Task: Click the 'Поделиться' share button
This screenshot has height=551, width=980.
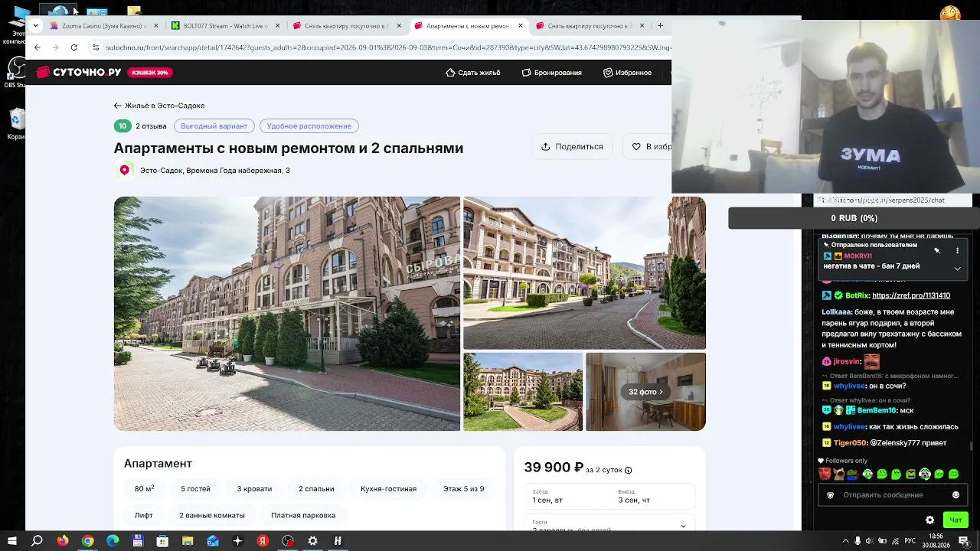Action: [572, 147]
